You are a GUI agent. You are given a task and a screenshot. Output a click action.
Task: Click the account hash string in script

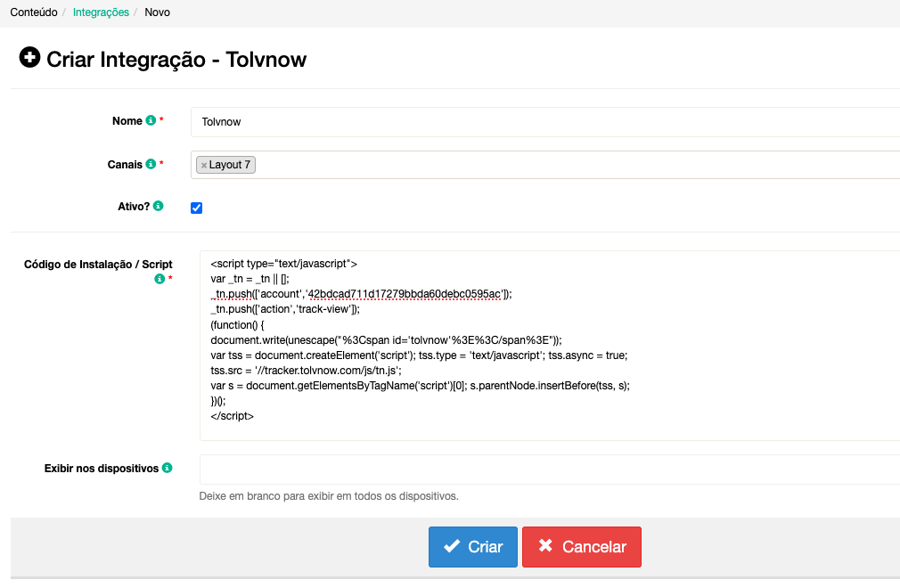pos(404,294)
